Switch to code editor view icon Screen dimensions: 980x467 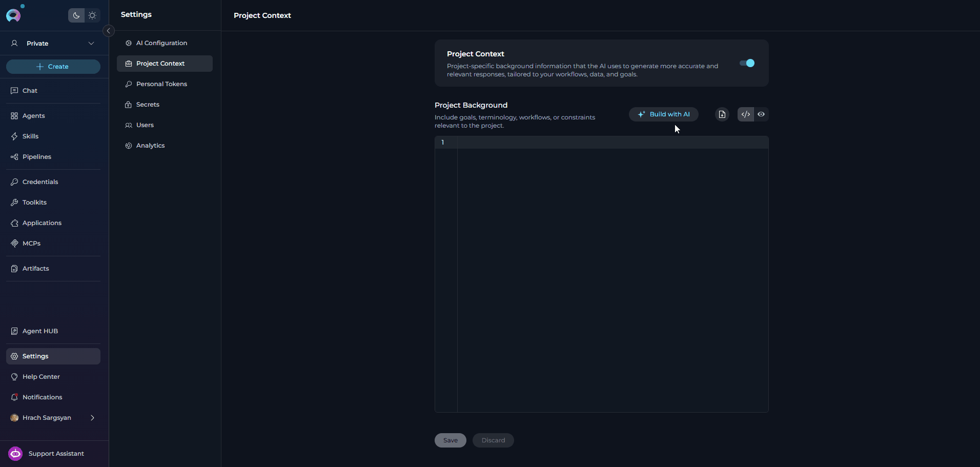pyautogui.click(x=746, y=114)
